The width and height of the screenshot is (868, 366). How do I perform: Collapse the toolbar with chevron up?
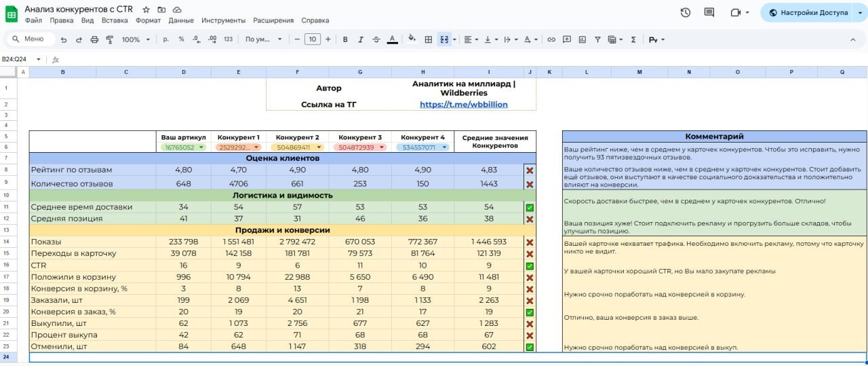pyautogui.click(x=854, y=39)
